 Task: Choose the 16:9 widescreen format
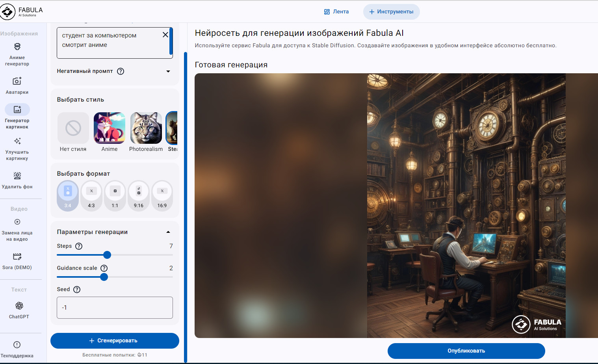[162, 196]
